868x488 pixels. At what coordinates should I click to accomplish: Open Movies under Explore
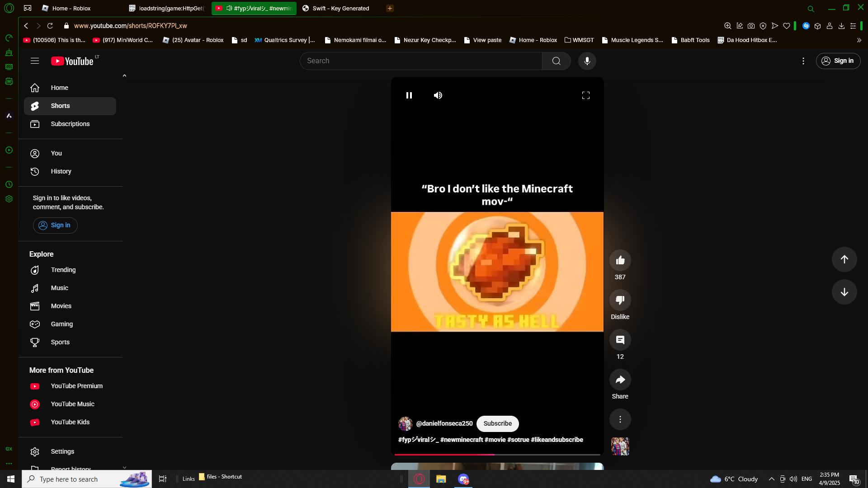coord(70,306)
